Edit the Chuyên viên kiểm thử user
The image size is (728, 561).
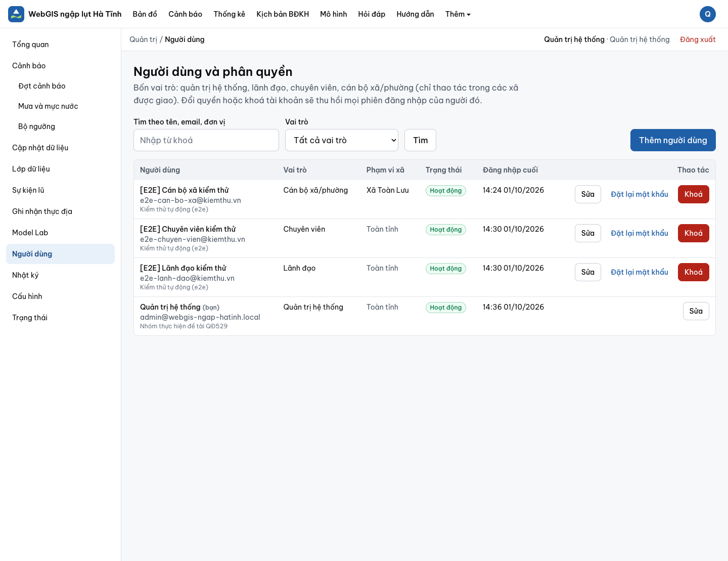588,233
